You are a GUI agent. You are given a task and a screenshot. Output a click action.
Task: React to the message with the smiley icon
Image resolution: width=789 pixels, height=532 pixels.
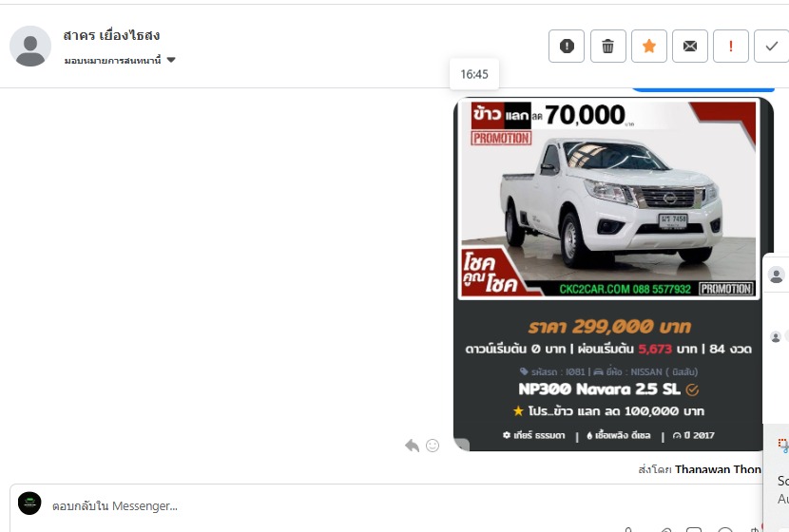(x=433, y=446)
